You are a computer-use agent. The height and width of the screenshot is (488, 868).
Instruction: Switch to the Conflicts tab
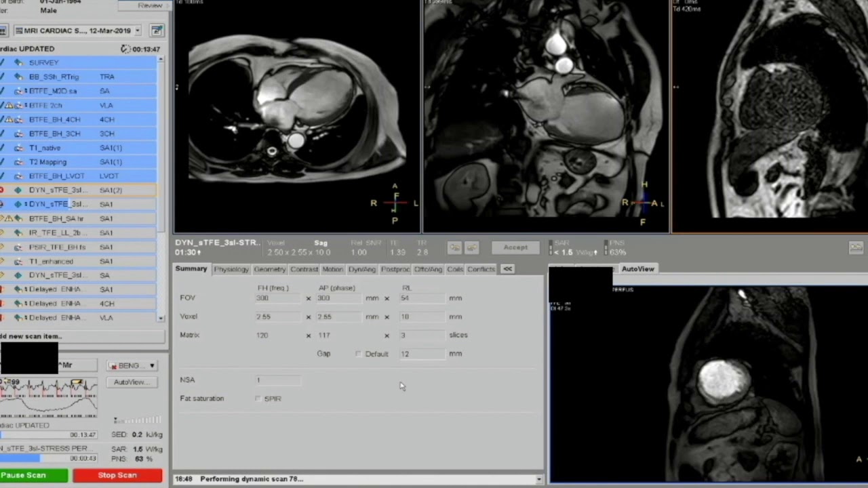coord(481,269)
